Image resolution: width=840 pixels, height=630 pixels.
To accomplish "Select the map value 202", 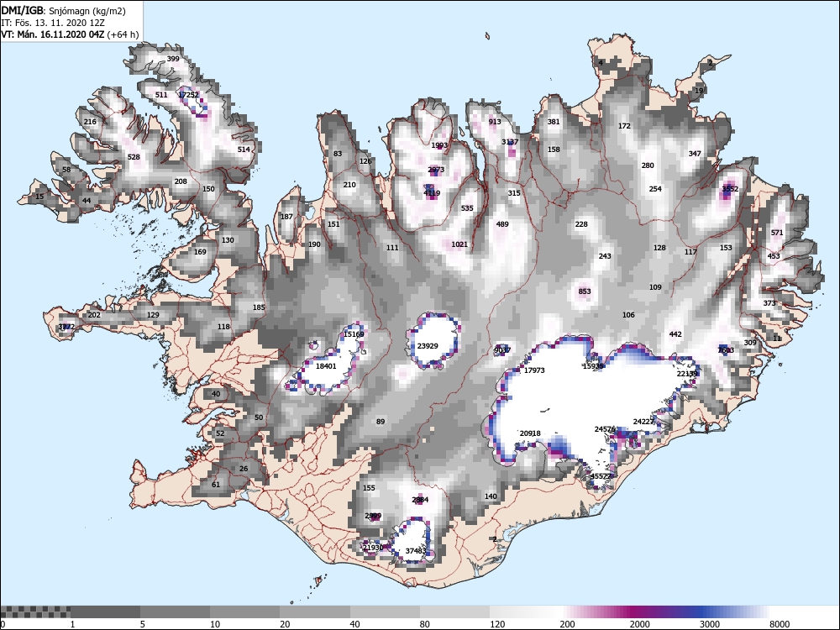I will coord(94,315).
